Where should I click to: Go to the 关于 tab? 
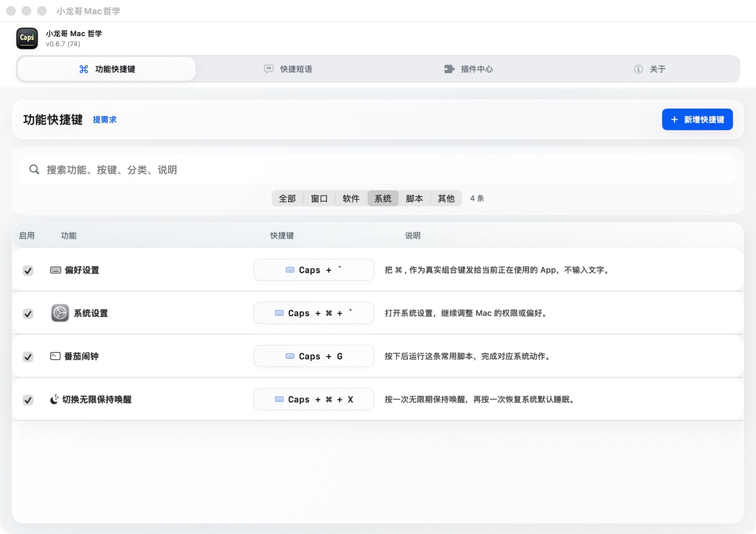(x=649, y=69)
